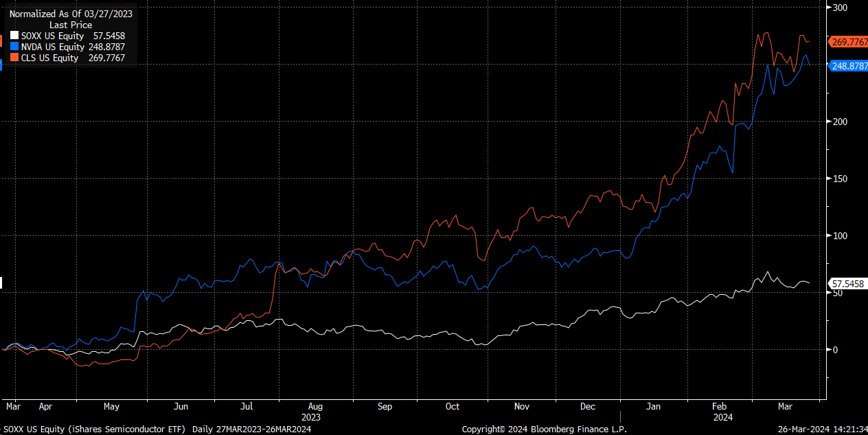Viewport: 868px width, 435px height.
Task: Click the 0 y-axis label
Action: 834,350
